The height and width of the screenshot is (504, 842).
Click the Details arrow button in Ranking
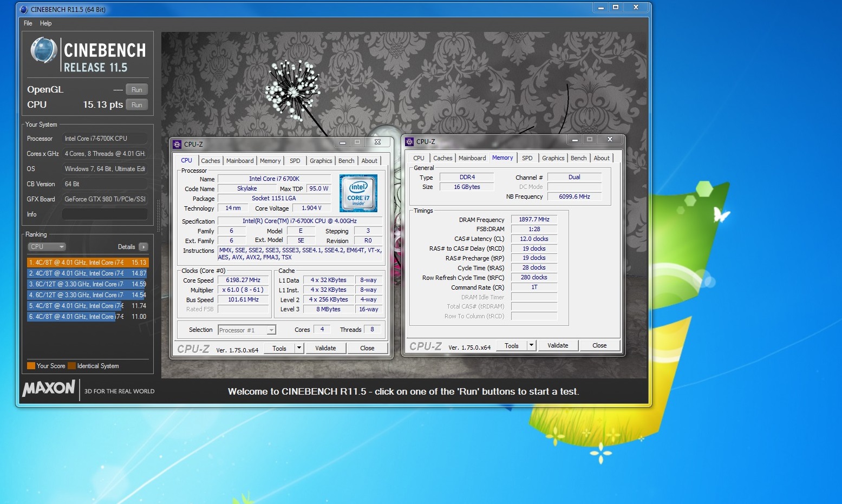click(143, 247)
